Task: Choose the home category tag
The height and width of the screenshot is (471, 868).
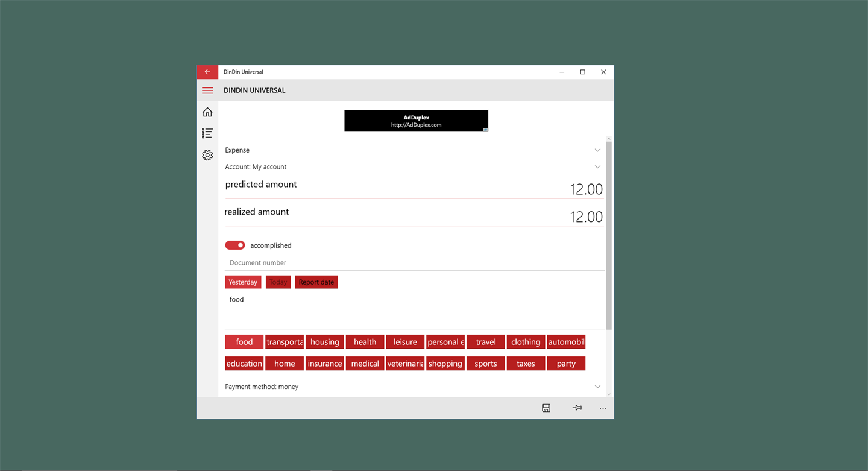Action: 285,364
